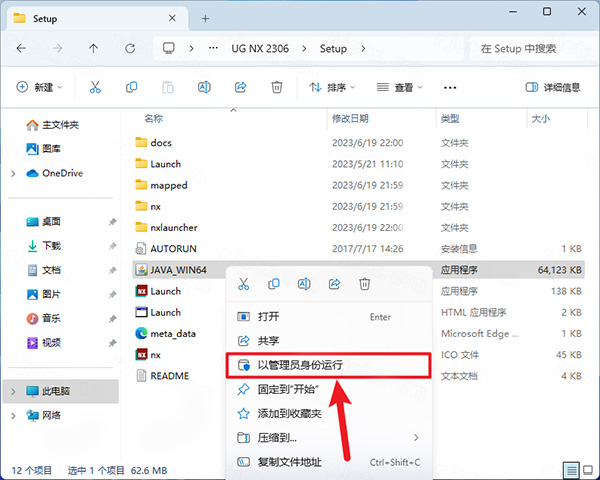This screenshot has height=480, width=600.
Task: Click the Copy icon in the context menu
Action: point(274,284)
